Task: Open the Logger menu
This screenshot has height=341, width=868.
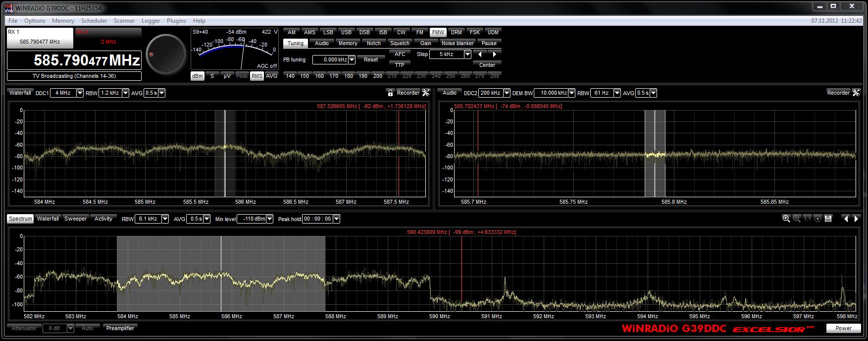Action: pyautogui.click(x=151, y=21)
